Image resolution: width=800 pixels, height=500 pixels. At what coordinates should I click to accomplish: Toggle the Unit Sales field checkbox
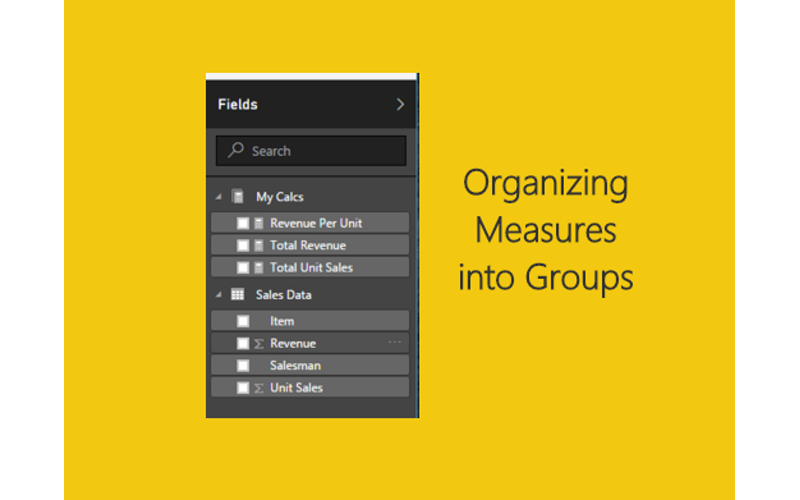(x=243, y=387)
